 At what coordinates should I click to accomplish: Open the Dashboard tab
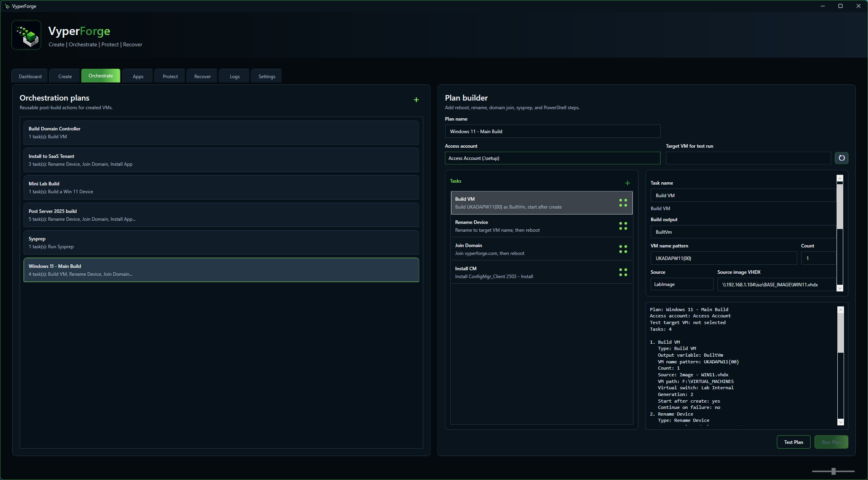click(30, 76)
